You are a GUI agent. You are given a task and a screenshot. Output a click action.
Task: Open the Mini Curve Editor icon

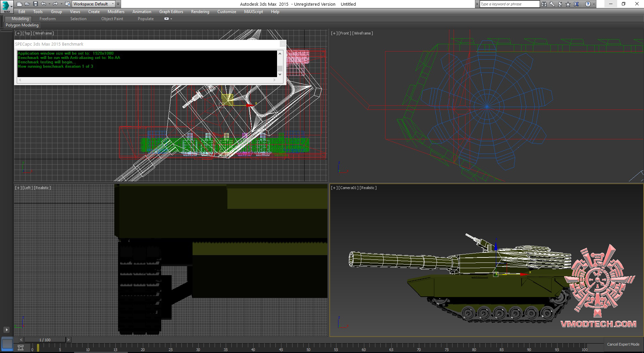20,347
